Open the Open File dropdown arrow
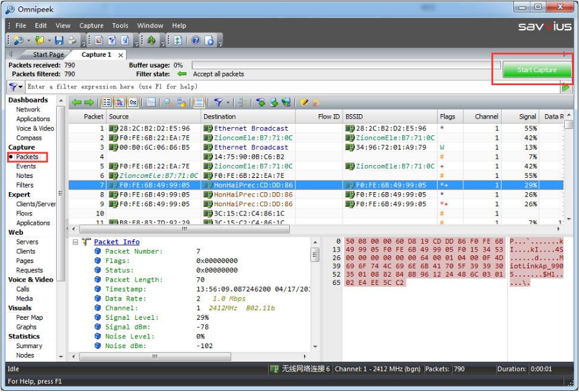Screen dimensions: 579x392 [50, 41]
